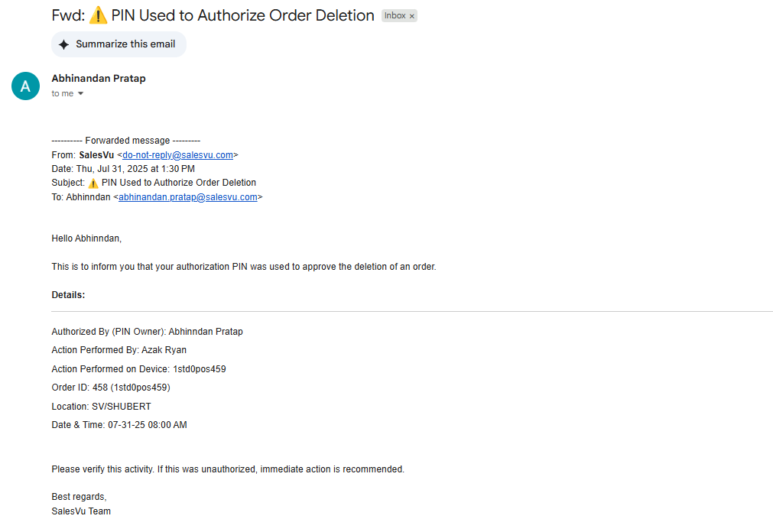
Task: Click the 'Location: SV/SHUBERT' line
Action: [x=102, y=407]
